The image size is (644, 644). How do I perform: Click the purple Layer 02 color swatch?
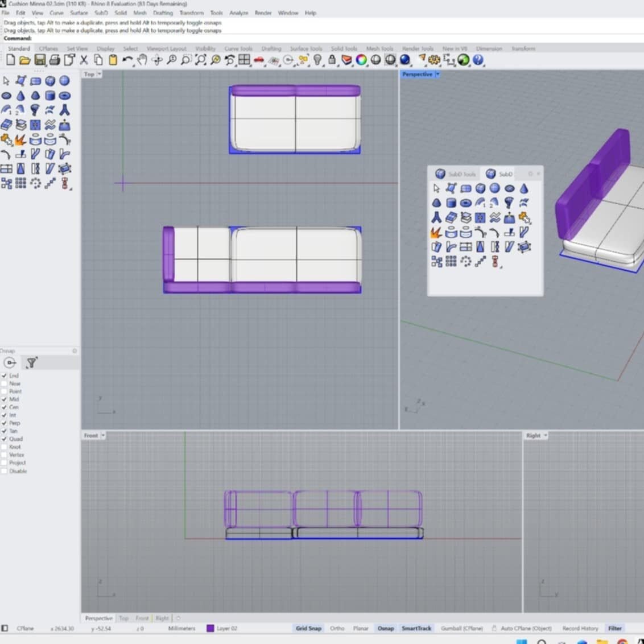pos(209,628)
